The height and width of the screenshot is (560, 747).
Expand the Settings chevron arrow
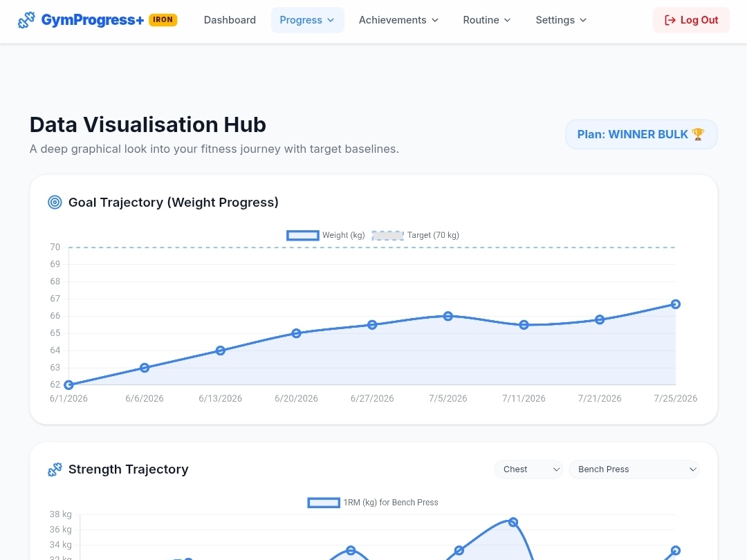click(583, 20)
